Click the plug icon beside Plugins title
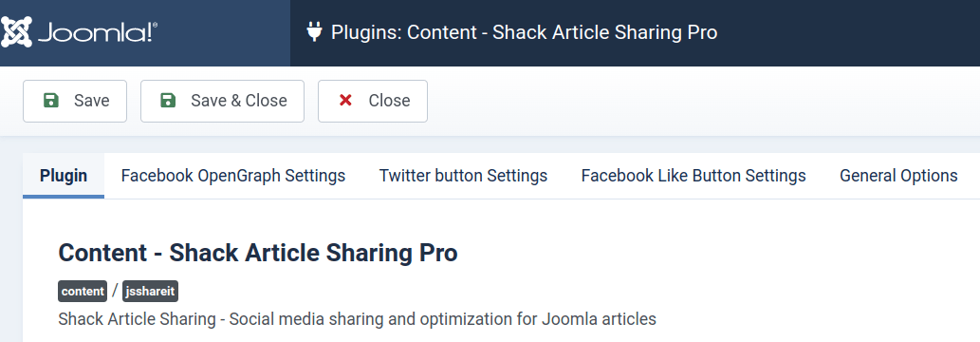Image resolution: width=980 pixels, height=342 pixels. [314, 32]
